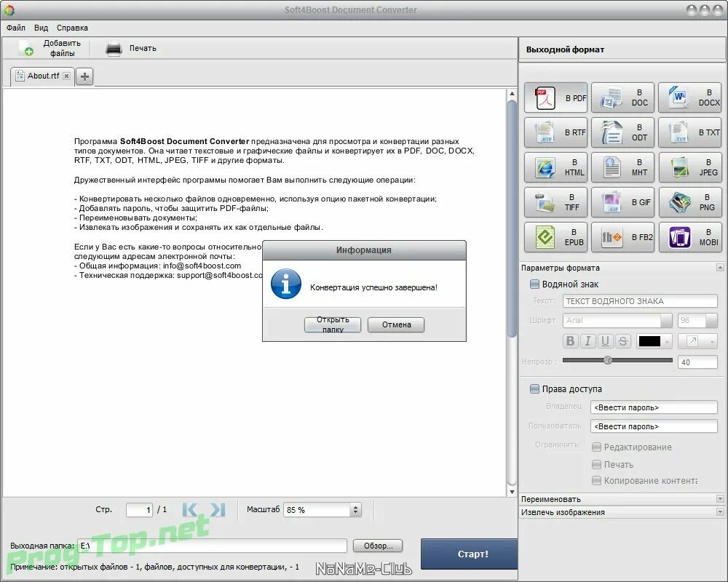Click the document vertical scrollbar thumb
The width and height of the screenshot is (728, 582).
click(x=512, y=218)
